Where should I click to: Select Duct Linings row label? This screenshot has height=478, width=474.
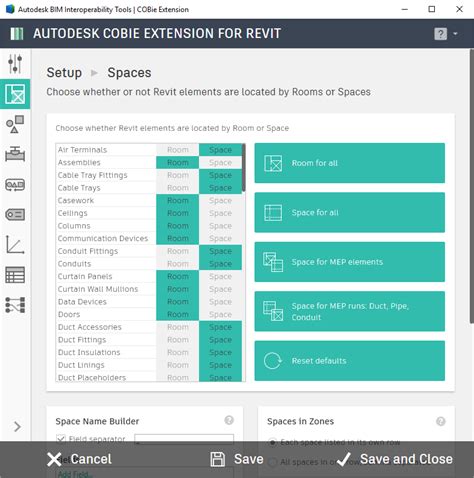tap(81, 365)
